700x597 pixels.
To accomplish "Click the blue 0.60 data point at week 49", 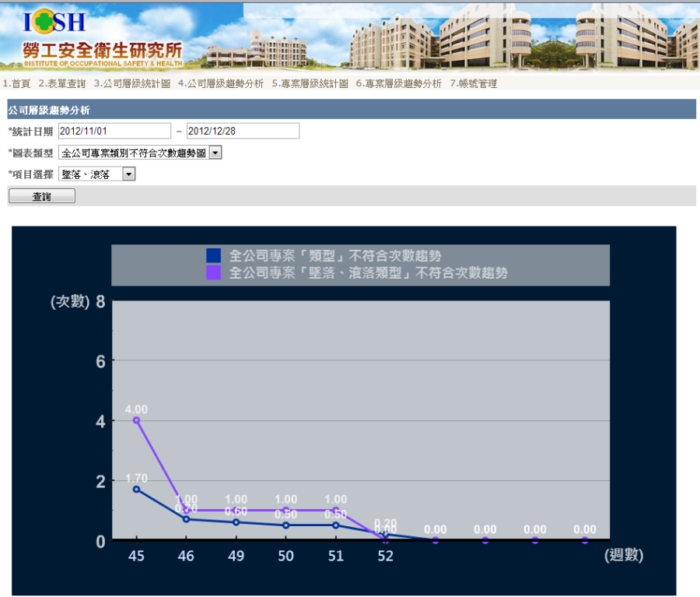I will click(x=236, y=522).
